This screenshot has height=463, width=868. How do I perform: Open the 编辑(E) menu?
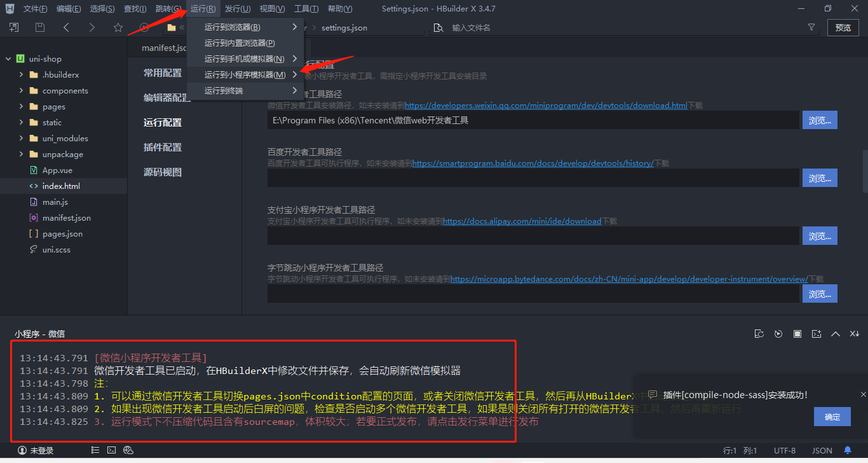click(x=69, y=9)
